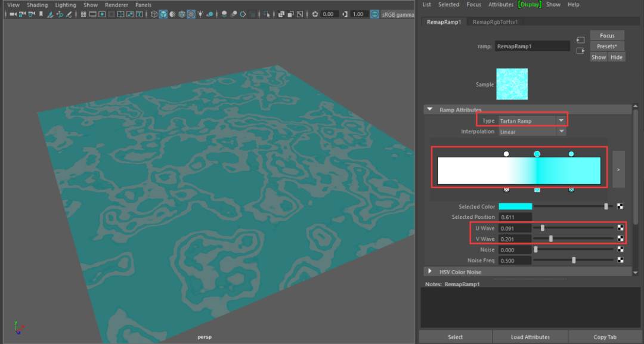The width and height of the screenshot is (644, 344).
Task: Click the Presets* button
Action: 607,47
